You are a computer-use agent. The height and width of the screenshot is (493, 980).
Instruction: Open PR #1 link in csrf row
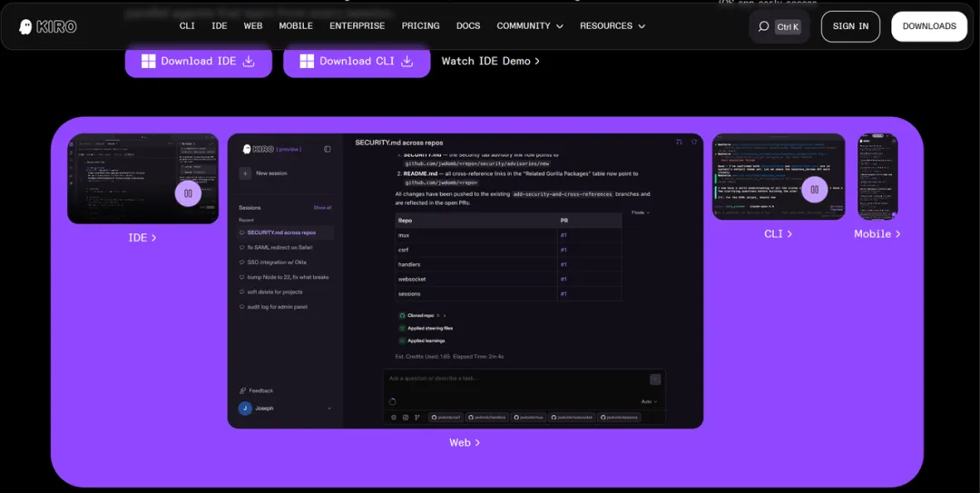pos(563,250)
